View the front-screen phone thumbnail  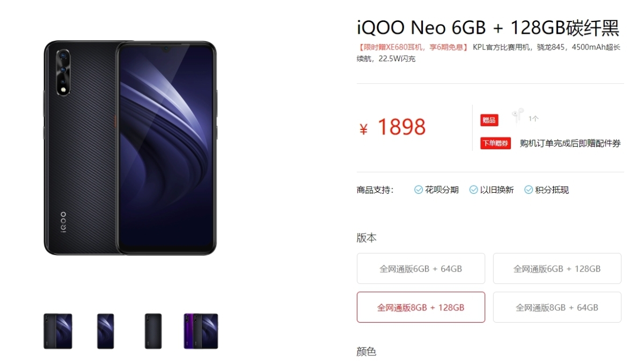click(x=106, y=331)
